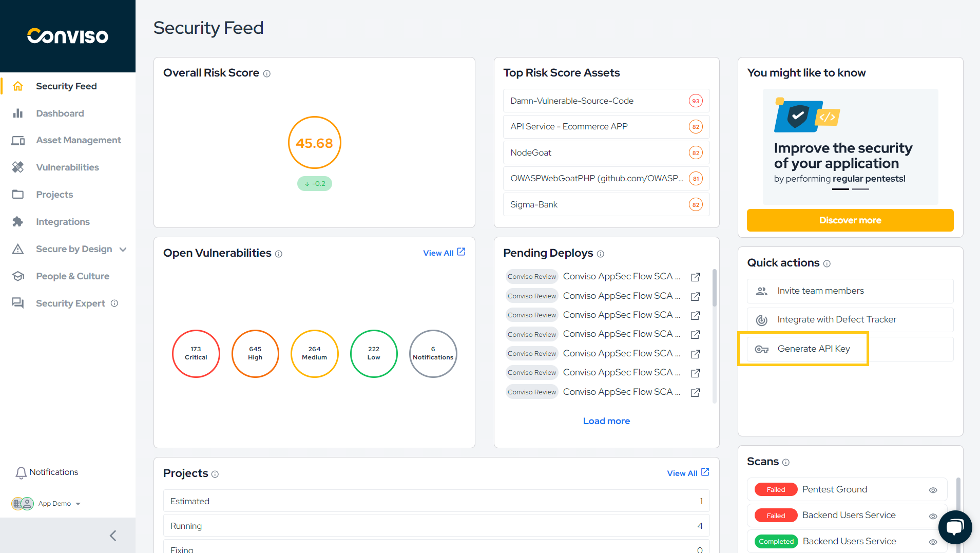Screen dimensions: 980x553
Task: Click the info icon next to Projects heading
Action: point(215,474)
